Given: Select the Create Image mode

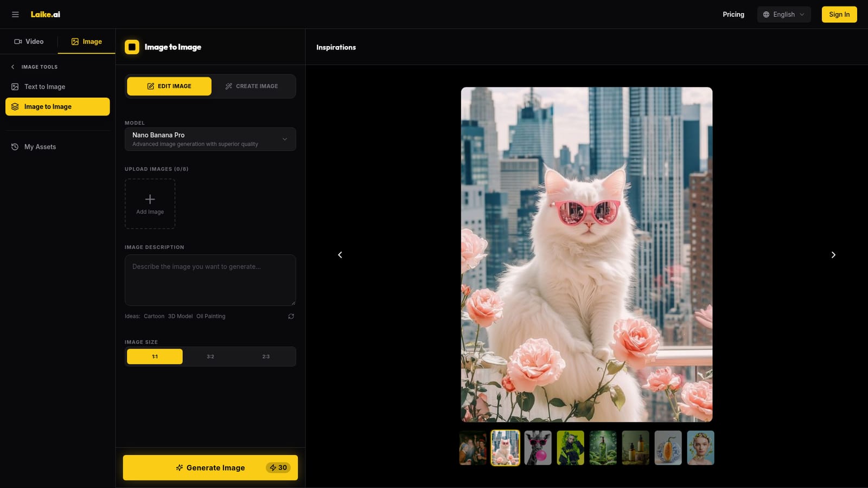Looking at the screenshot, I should [x=252, y=86].
